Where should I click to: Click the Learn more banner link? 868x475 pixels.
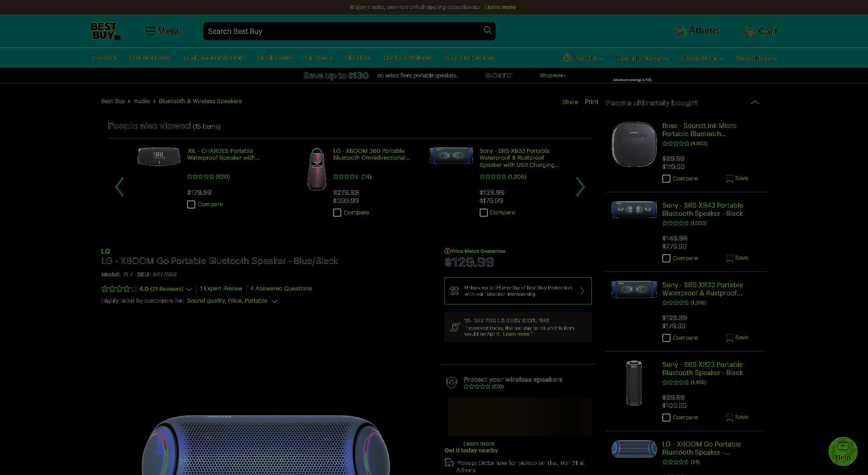click(500, 7)
